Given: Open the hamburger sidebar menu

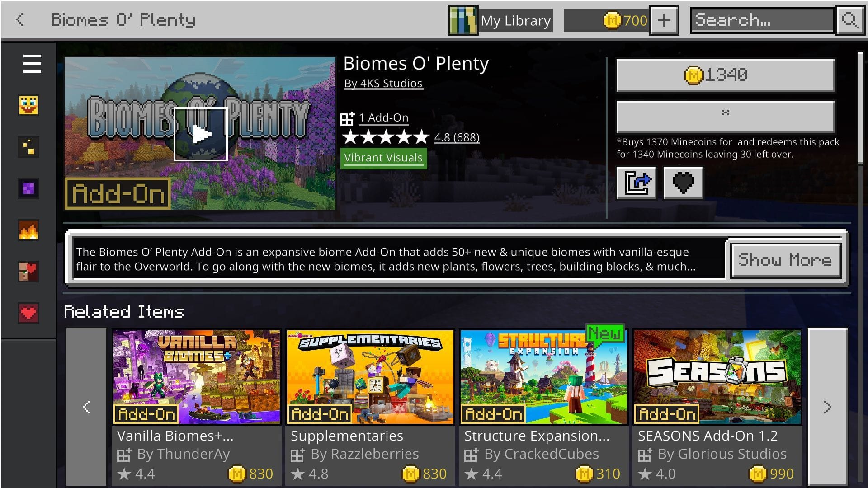Looking at the screenshot, I should (x=32, y=64).
